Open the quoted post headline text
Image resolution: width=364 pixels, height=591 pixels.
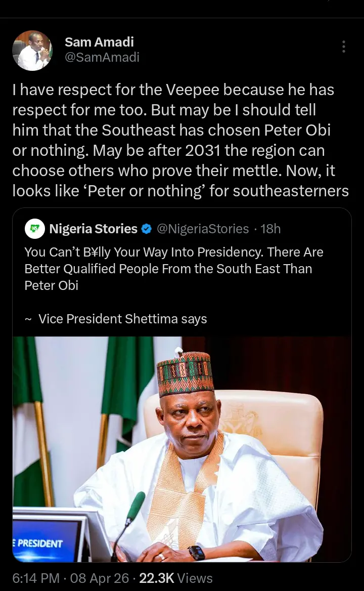(x=173, y=268)
